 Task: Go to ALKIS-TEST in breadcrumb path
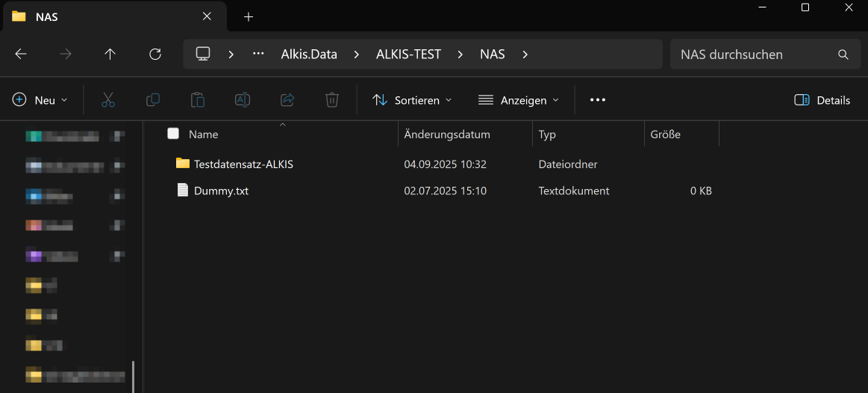tap(408, 54)
